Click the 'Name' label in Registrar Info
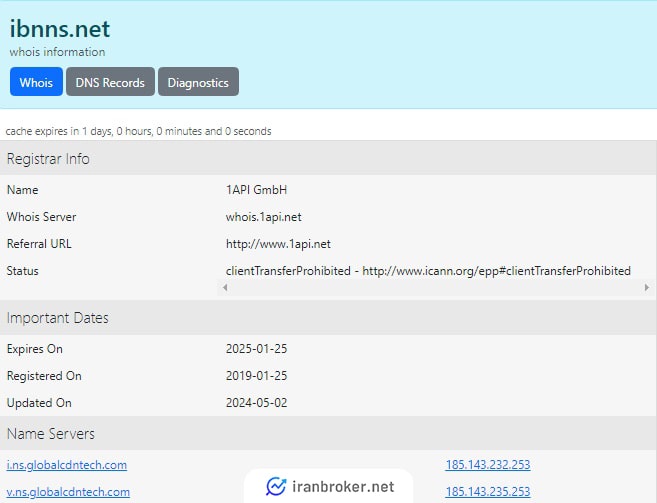 coord(23,190)
